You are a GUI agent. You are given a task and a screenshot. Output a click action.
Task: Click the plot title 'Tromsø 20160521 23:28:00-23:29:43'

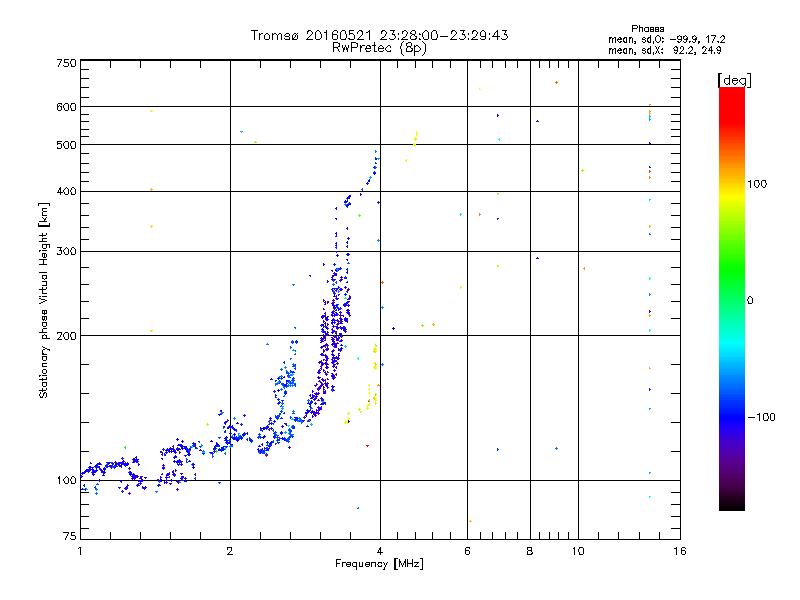[x=379, y=35]
